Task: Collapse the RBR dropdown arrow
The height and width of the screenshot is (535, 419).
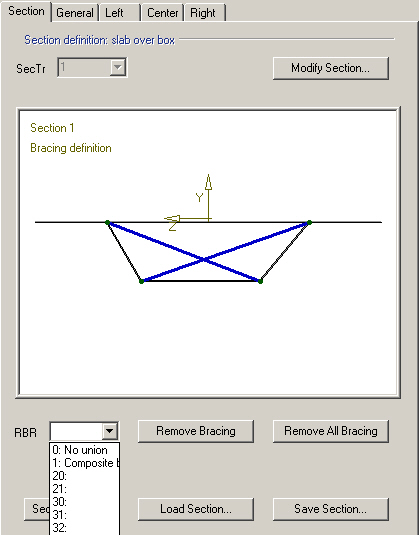Action: pyautogui.click(x=110, y=431)
